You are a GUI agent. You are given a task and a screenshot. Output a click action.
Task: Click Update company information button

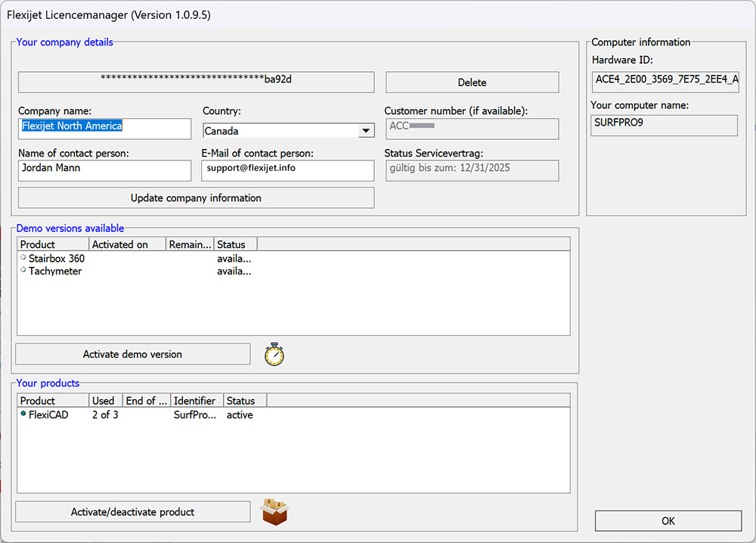196,198
